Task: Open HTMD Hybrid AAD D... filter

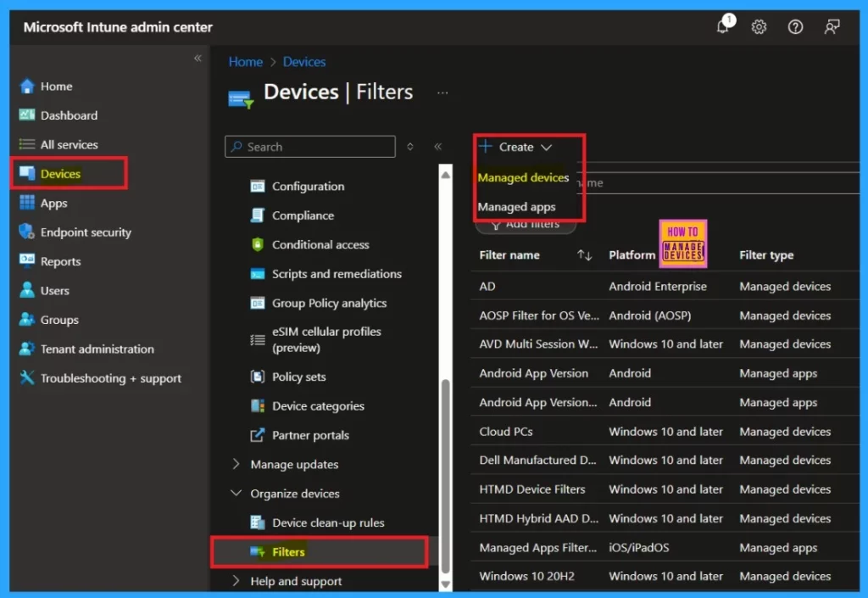Action: [x=538, y=519]
